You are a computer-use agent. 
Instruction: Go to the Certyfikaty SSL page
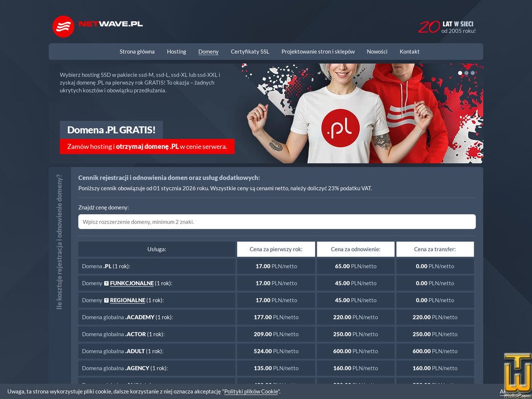click(x=249, y=51)
